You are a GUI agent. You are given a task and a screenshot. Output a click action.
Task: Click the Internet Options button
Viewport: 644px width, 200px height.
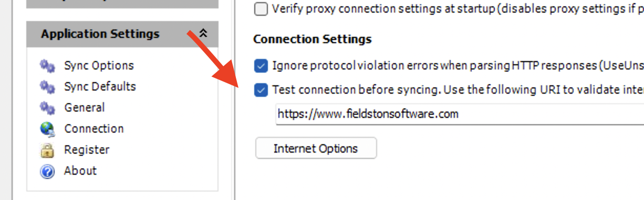tap(316, 148)
